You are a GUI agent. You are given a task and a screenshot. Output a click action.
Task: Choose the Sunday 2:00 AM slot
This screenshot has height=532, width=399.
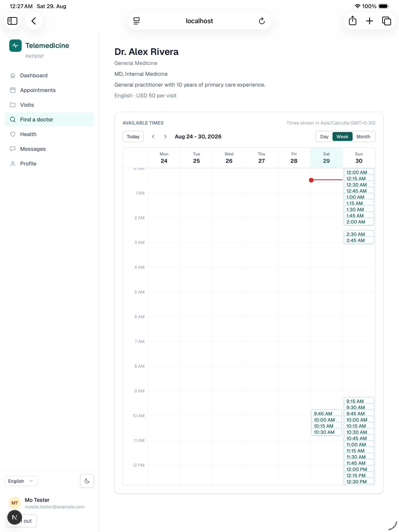tap(359, 222)
